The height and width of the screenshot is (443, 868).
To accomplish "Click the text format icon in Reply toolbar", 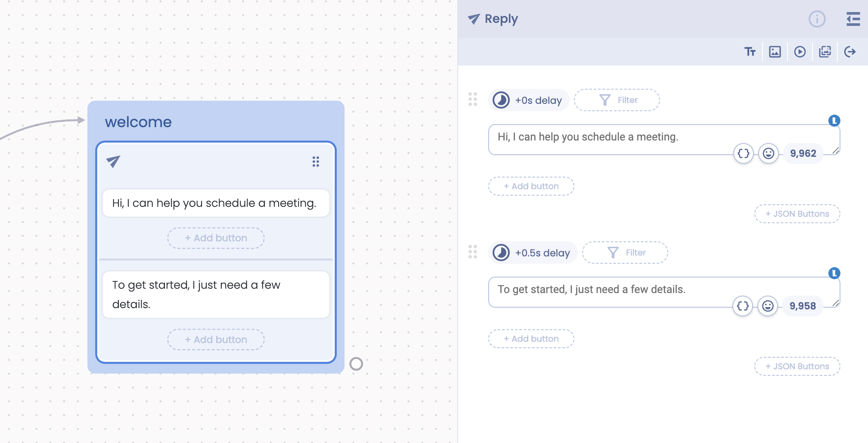I will (750, 52).
